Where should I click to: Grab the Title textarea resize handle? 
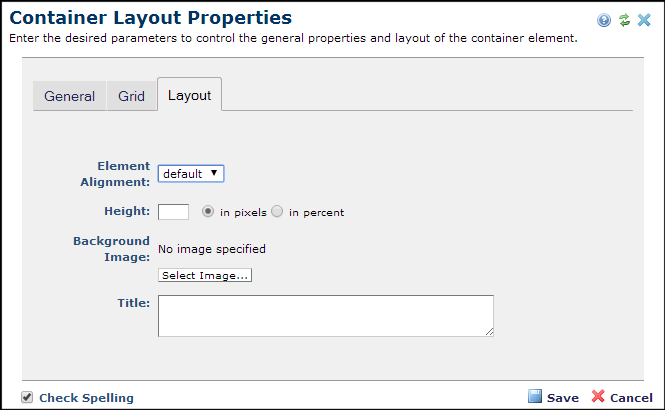pos(489,332)
